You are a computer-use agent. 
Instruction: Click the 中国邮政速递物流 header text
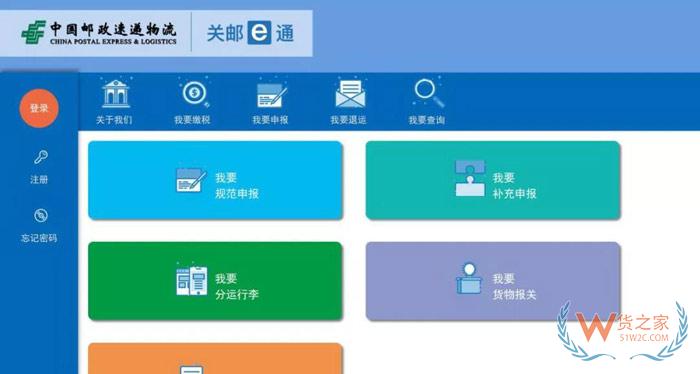[113, 29]
